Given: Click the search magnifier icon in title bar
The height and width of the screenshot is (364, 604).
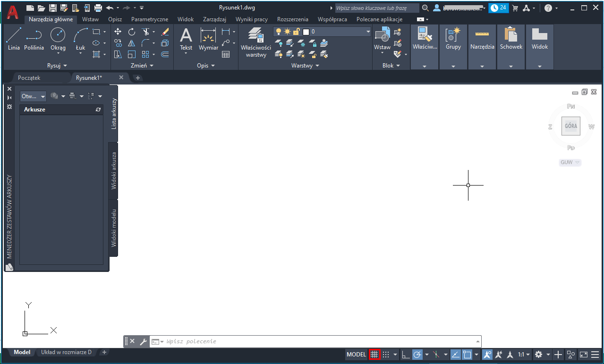Looking at the screenshot, I should pyautogui.click(x=425, y=8).
